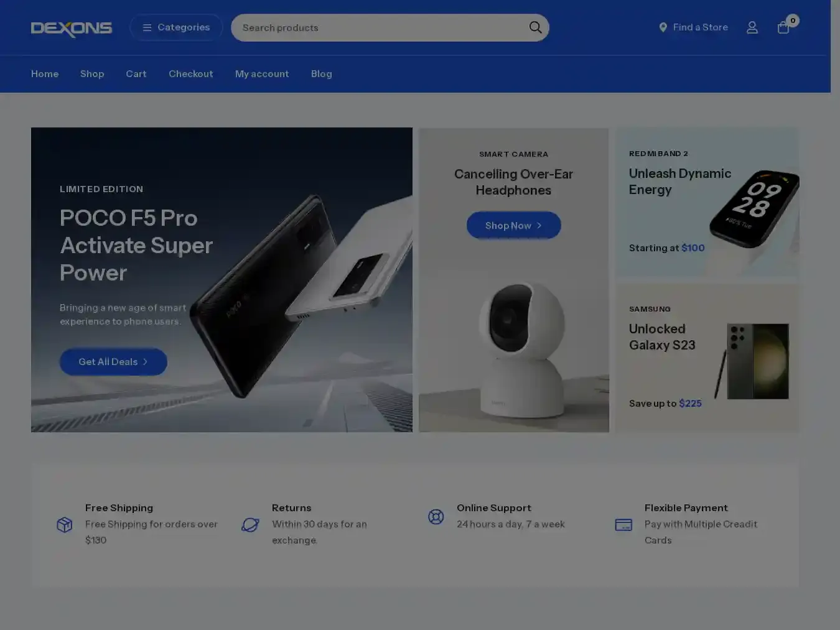The image size is (840, 630).
Task: Click the Flexible Payment title text
Action: pos(686,508)
